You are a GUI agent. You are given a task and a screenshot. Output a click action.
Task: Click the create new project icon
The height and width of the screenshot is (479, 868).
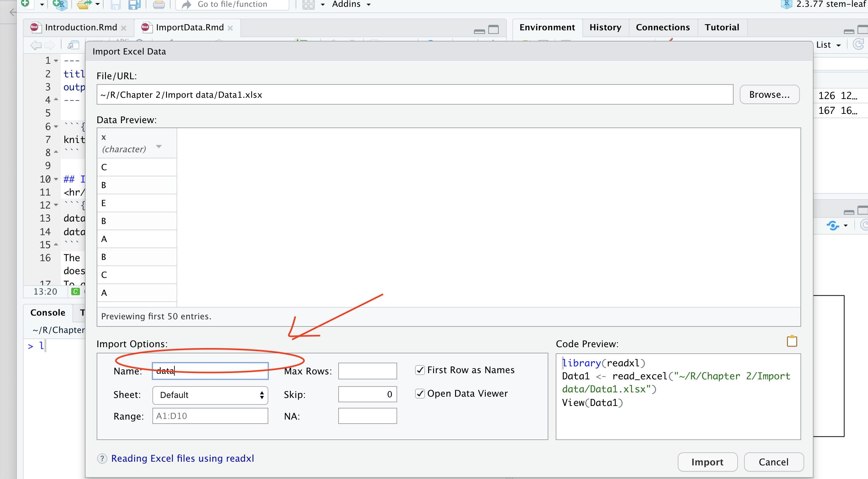pos(60,4)
